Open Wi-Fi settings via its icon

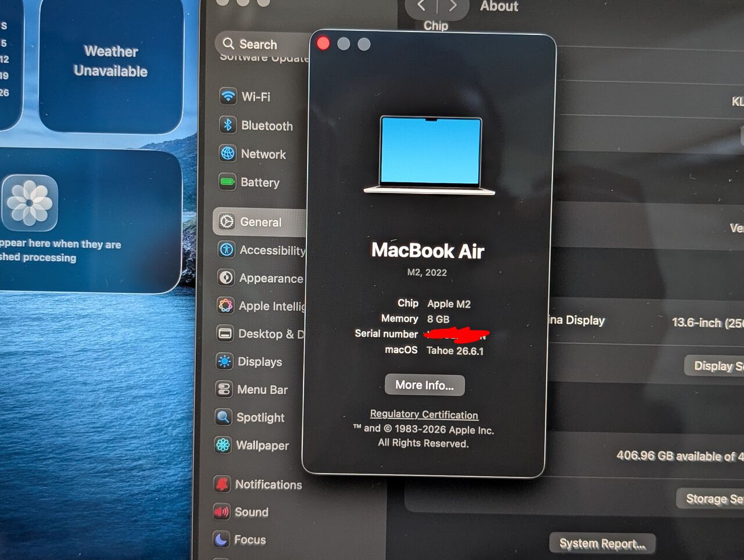(x=228, y=96)
